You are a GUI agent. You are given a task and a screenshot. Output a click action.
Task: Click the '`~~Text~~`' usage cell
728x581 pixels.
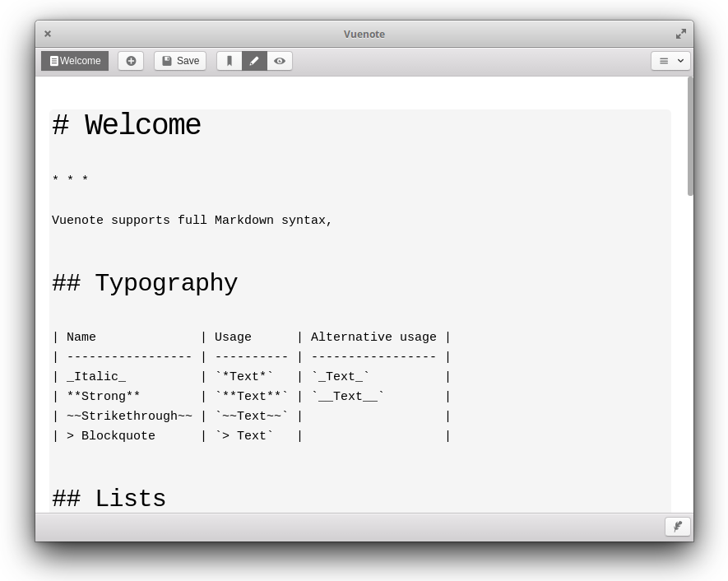click(252, 416)
